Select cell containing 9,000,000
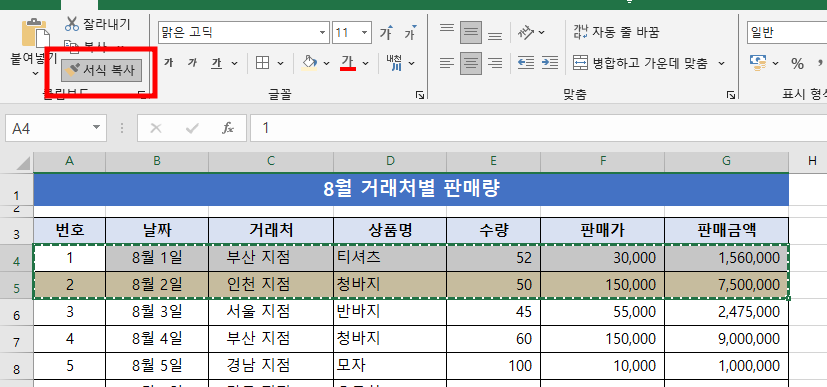 point(726,339)
